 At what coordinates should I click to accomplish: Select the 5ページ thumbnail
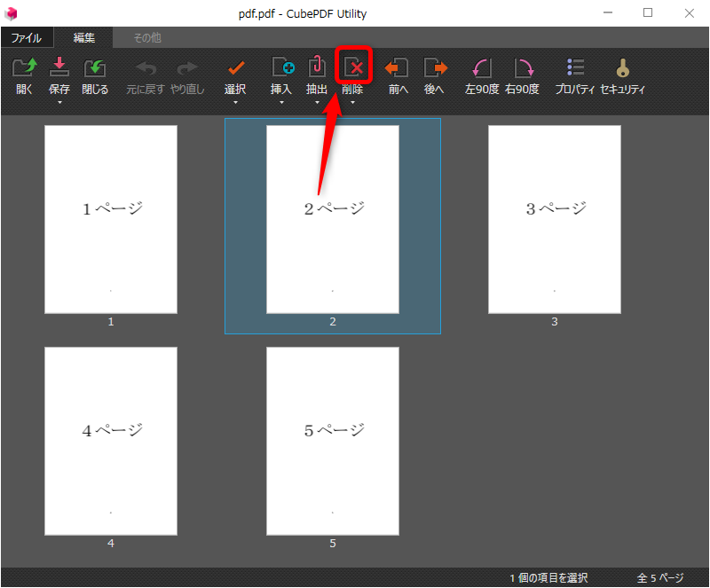[332, 442]
